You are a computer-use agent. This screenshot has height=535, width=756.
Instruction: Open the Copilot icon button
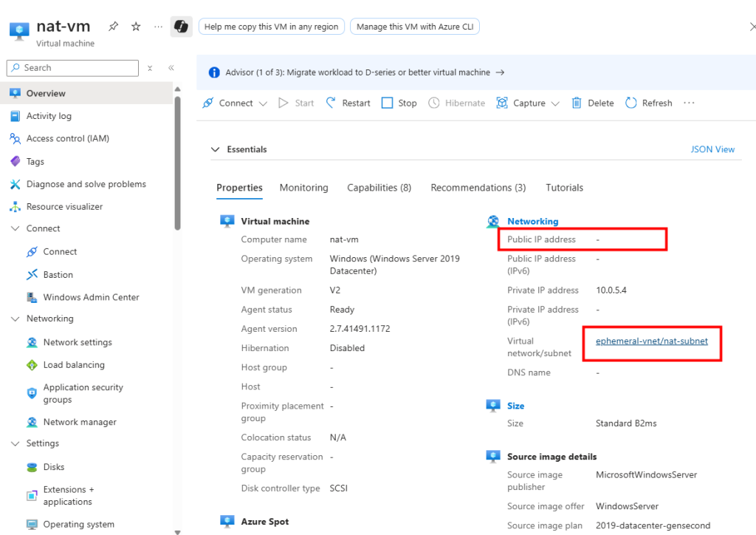[x=182, y=27]
